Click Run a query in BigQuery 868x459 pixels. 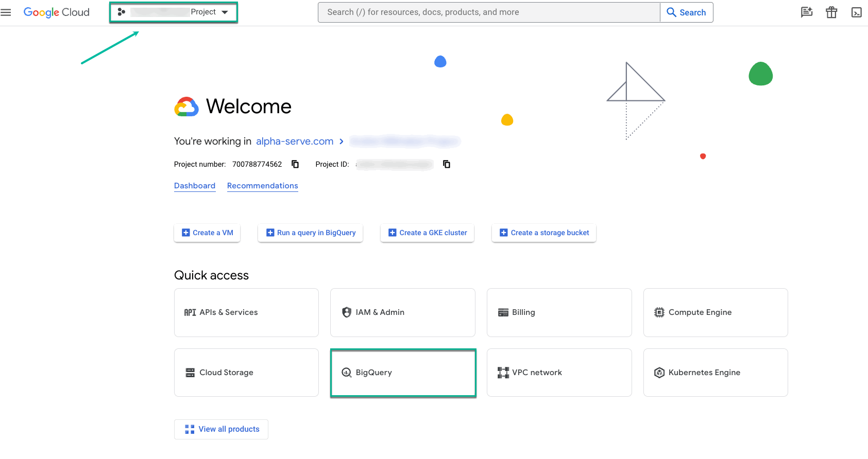point(310,233)
